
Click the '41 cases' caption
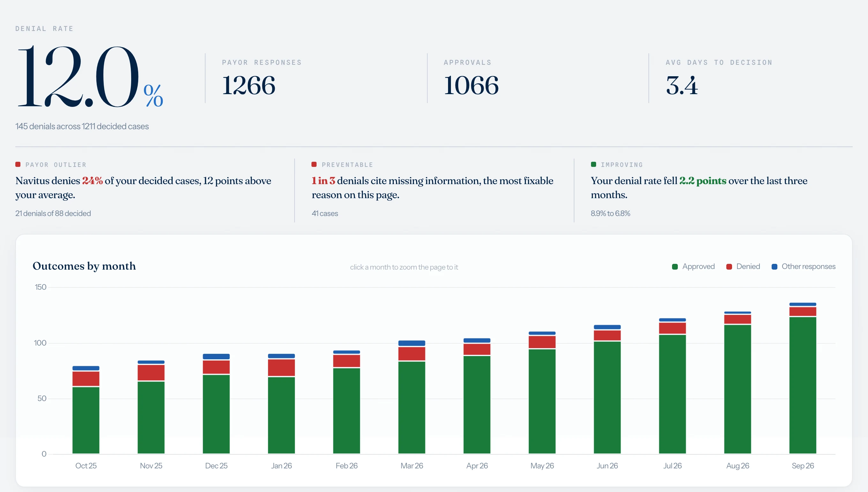tap(325, 213)
